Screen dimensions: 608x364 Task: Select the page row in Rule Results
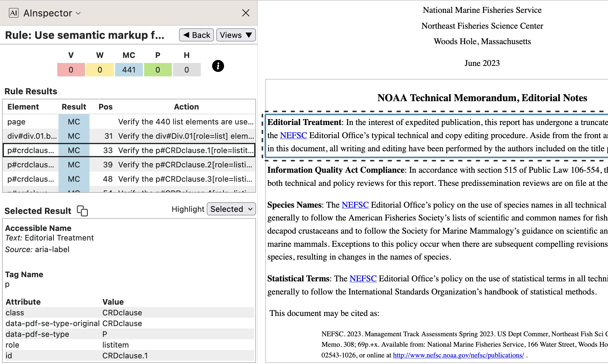[129, 122]
